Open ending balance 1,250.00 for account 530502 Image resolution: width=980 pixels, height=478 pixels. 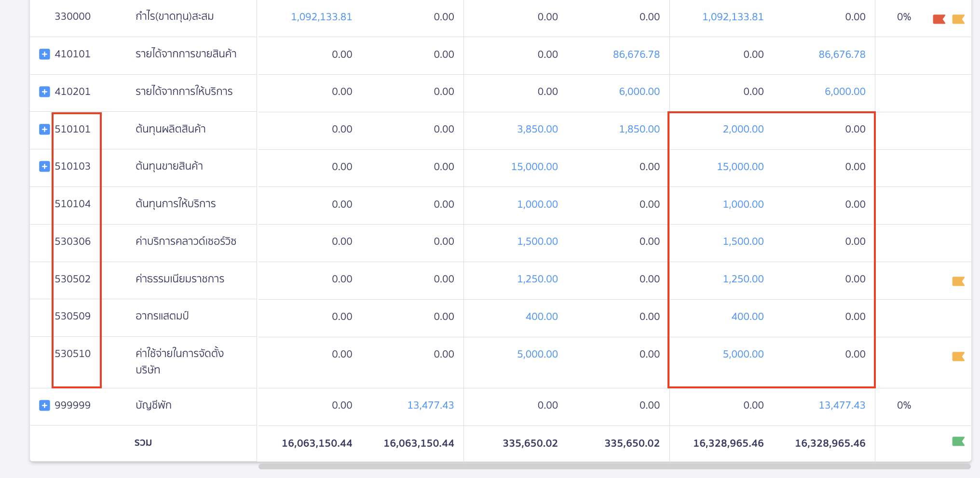click(x=743, y=279)
